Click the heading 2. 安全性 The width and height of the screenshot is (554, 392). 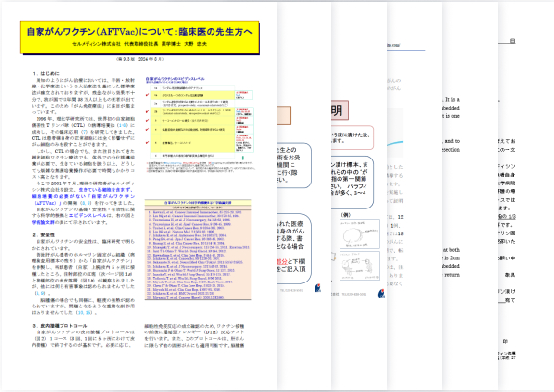(x=43, y=234)
